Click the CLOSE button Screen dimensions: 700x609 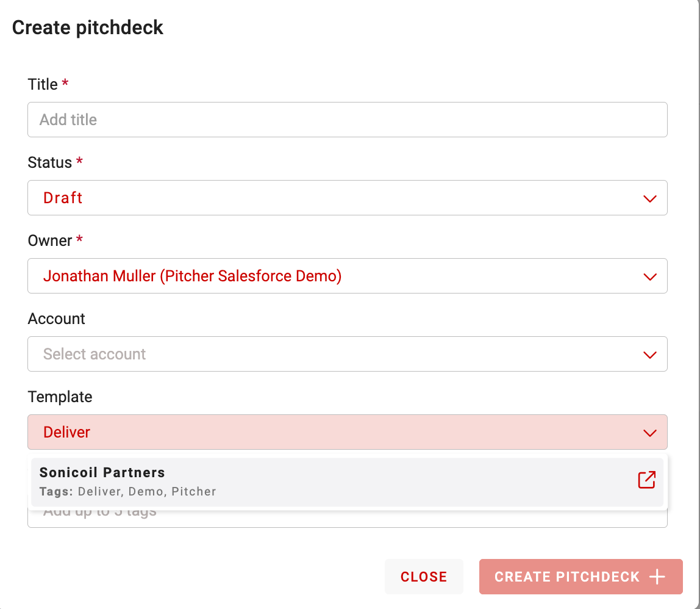[x=424, y=577]
